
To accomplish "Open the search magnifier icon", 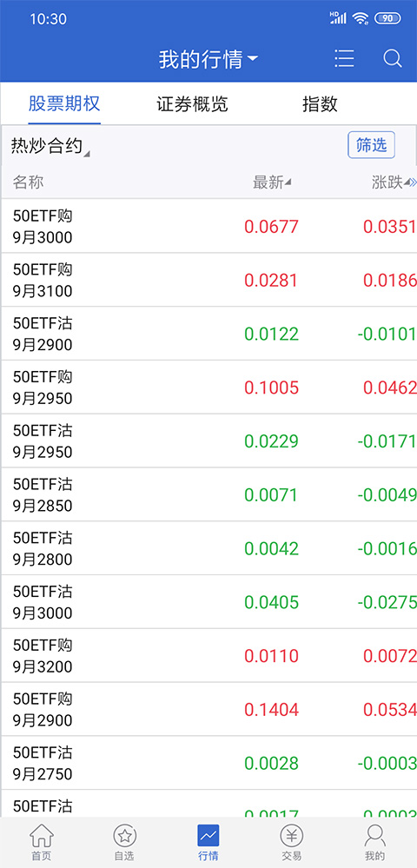I will pos(392,59).
